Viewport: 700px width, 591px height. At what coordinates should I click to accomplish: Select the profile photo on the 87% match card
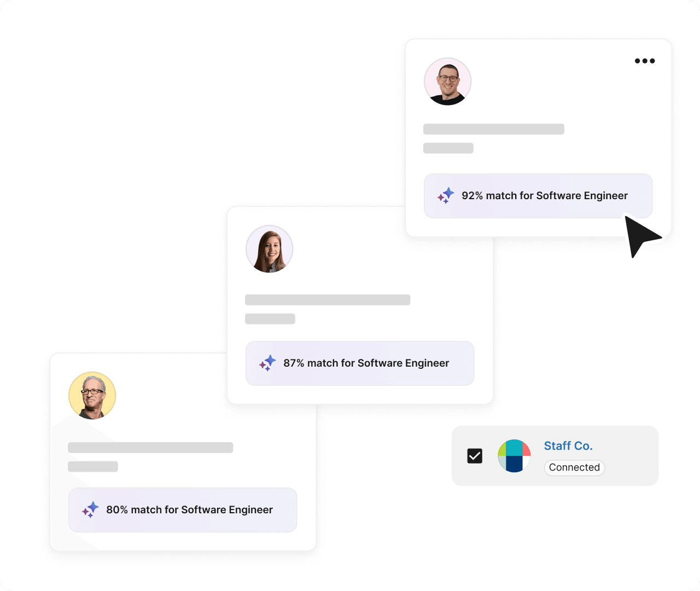pyautogui.click(x=269, y=249)
